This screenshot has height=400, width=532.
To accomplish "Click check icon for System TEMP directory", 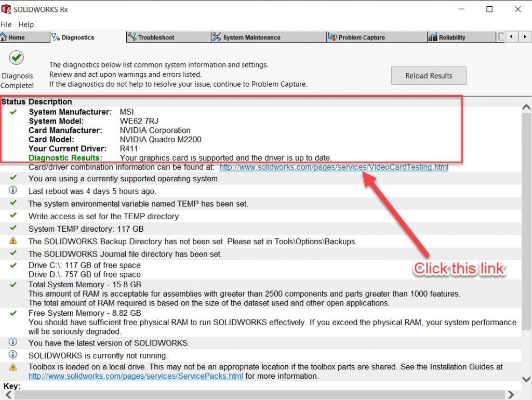I will click(x=13, y=228).
